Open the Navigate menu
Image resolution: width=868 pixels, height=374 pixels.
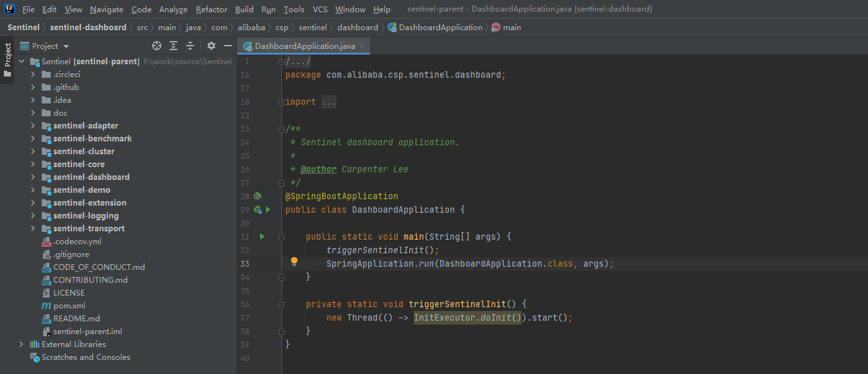click(x=107, y=10)
